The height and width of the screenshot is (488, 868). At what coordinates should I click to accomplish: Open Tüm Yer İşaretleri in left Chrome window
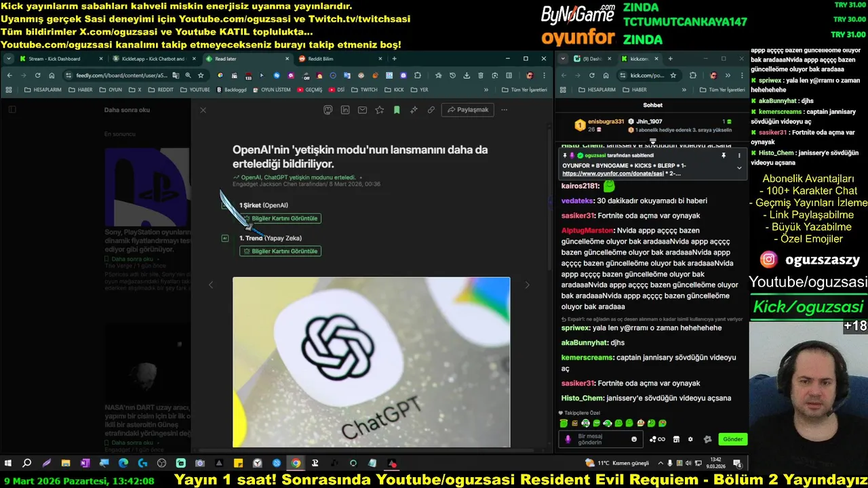[524, 89]
